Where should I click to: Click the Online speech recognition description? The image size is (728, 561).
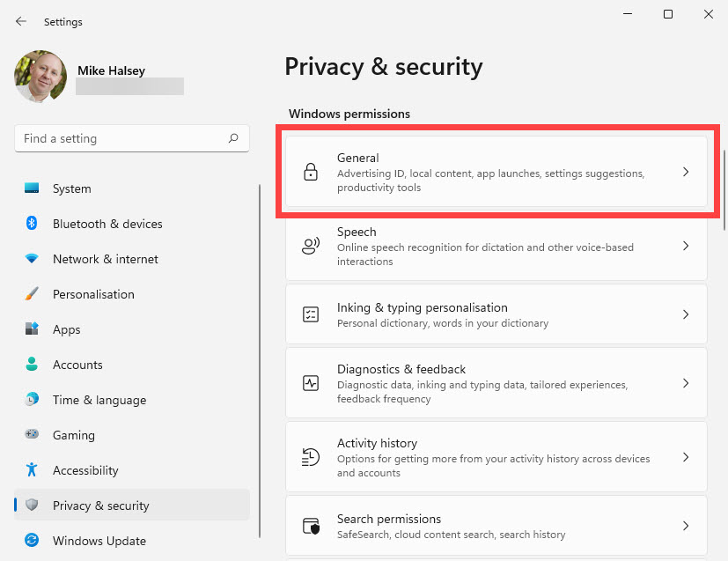click(x=485, y=254)
